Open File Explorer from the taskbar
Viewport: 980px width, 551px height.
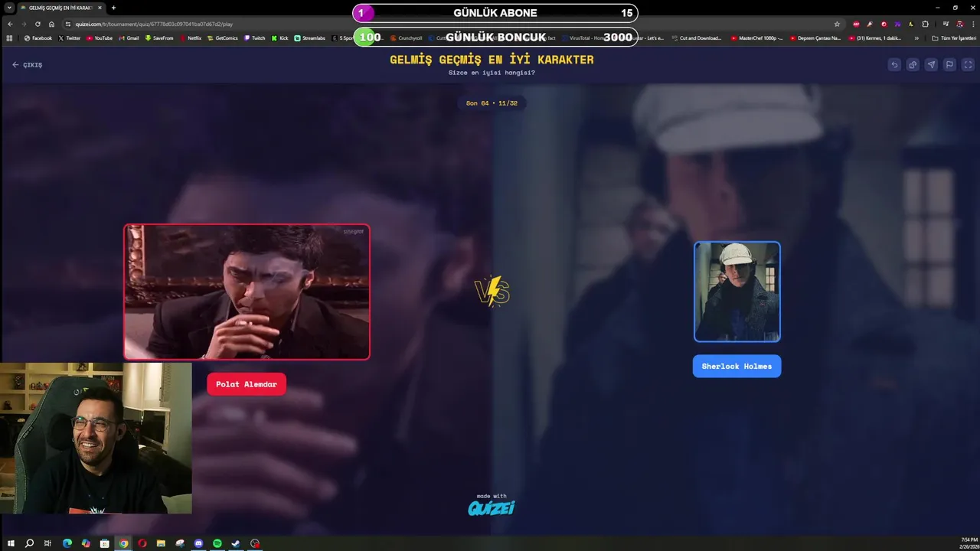point(161,543)
